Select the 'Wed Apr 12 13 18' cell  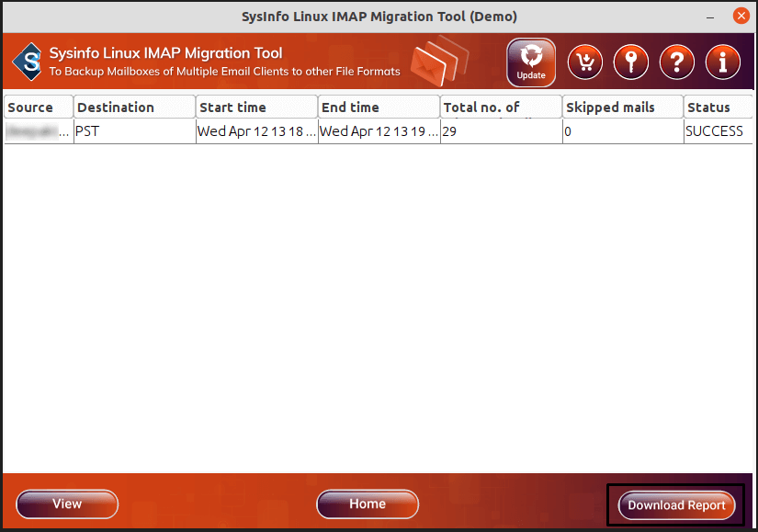click(257, 131)
